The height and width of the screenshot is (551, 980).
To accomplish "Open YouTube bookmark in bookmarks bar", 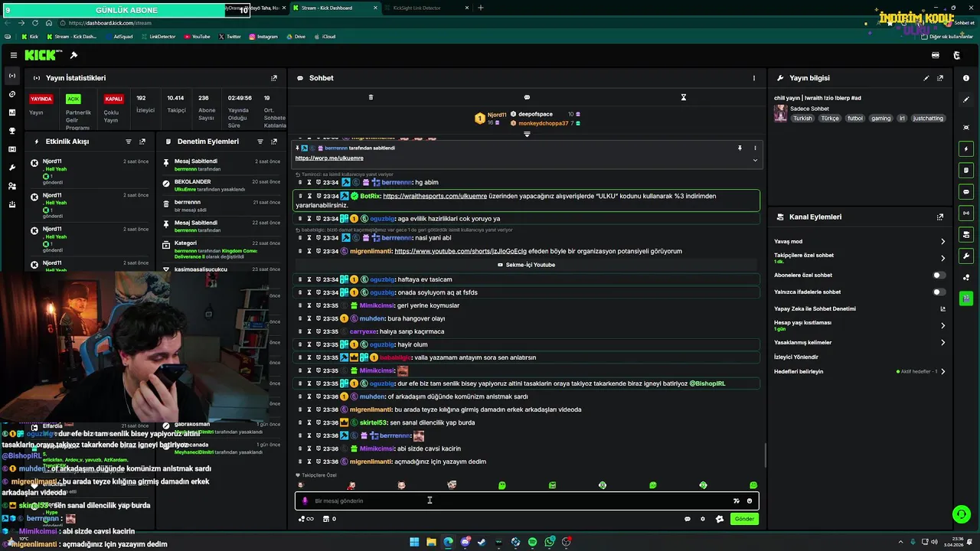I will 197,37.
